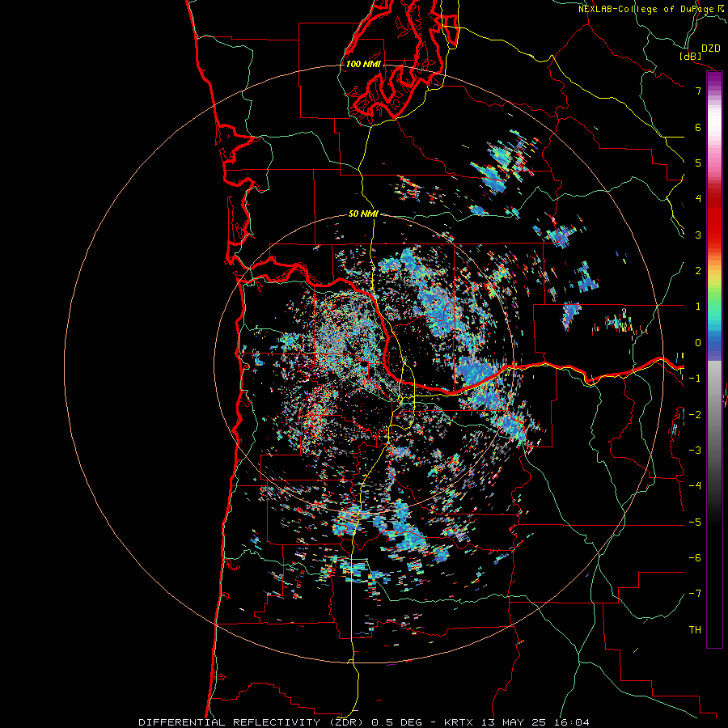728x728 pixels.
Task: Click the legend value 1
Action: [698, 307]
